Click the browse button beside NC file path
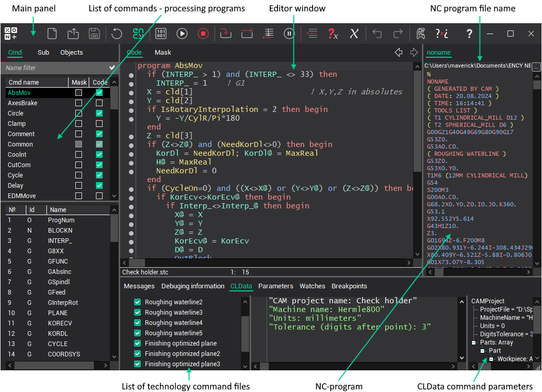Screen dimensions: 542x392 pos(536,67)
